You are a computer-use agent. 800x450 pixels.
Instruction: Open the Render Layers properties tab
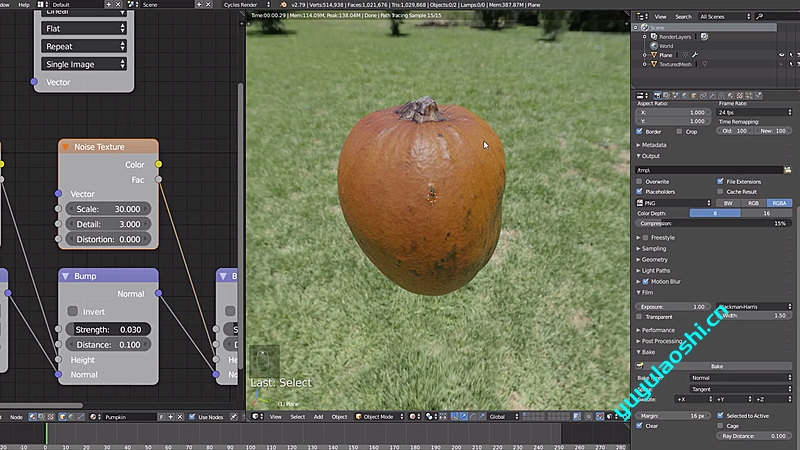pyautogui.click(x=666, y=95)
